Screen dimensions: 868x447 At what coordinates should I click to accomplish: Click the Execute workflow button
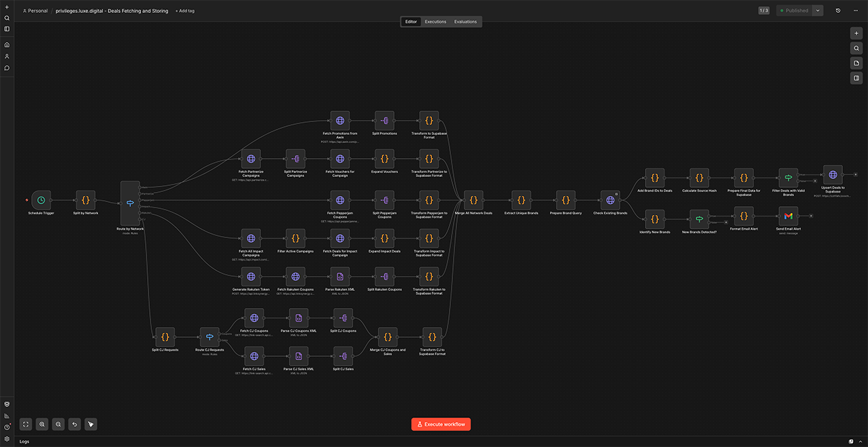pyautogui.click(x=441, y=424)
